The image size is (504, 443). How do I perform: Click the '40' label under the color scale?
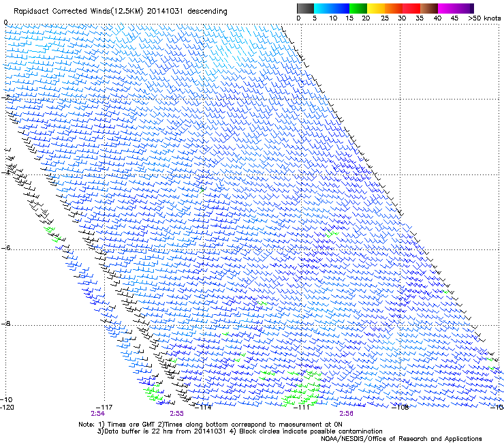coord(437,18)
